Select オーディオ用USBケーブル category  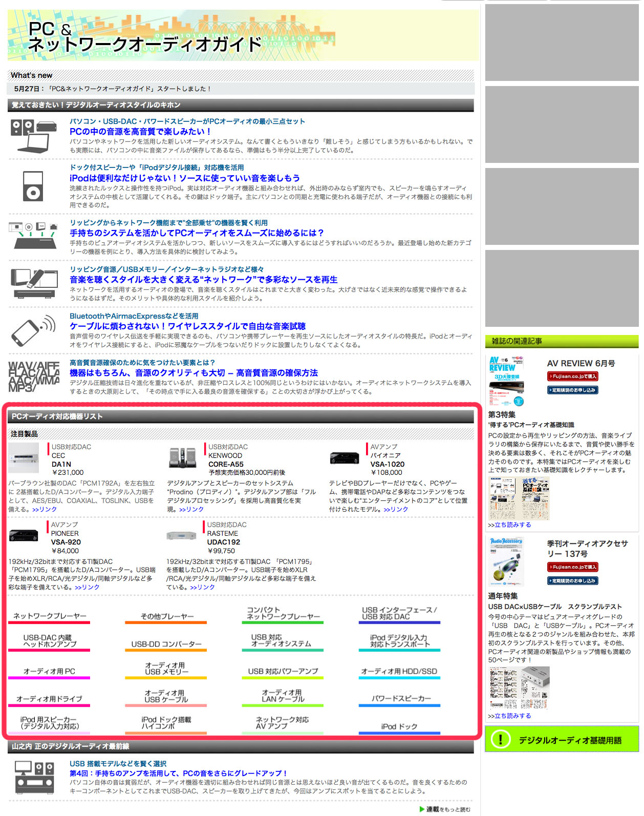[x=166, y=697]
